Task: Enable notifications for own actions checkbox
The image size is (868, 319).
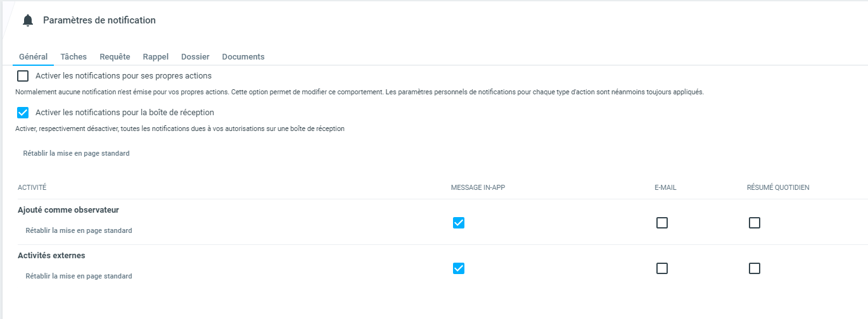Action: coord(23,77)
